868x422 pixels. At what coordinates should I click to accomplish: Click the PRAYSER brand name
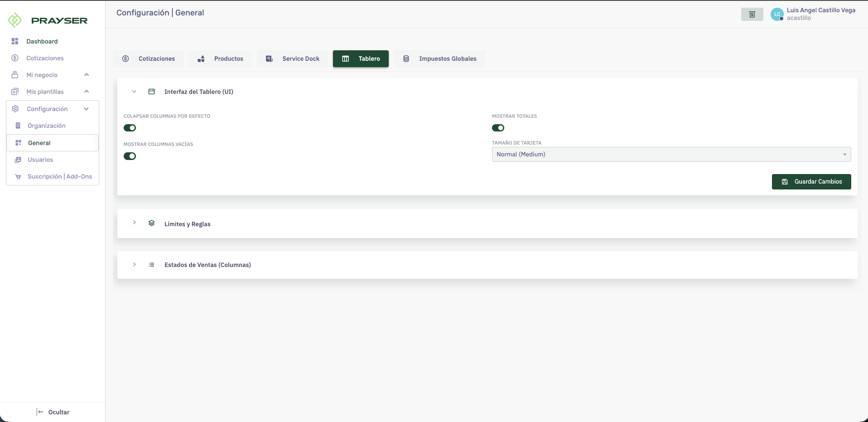point(59,20)
